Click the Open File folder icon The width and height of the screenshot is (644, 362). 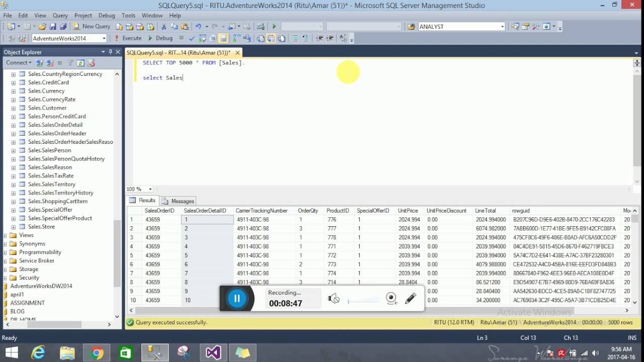pos(42,26)
